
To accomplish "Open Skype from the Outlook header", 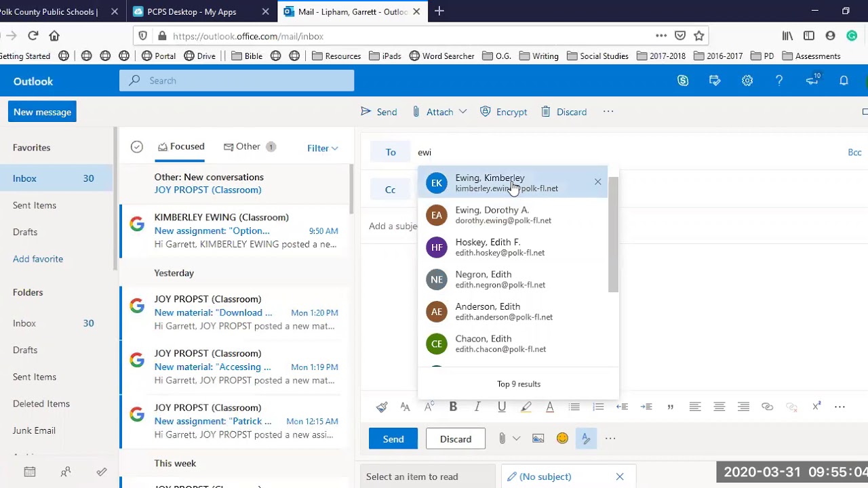I will coord(683,81).
